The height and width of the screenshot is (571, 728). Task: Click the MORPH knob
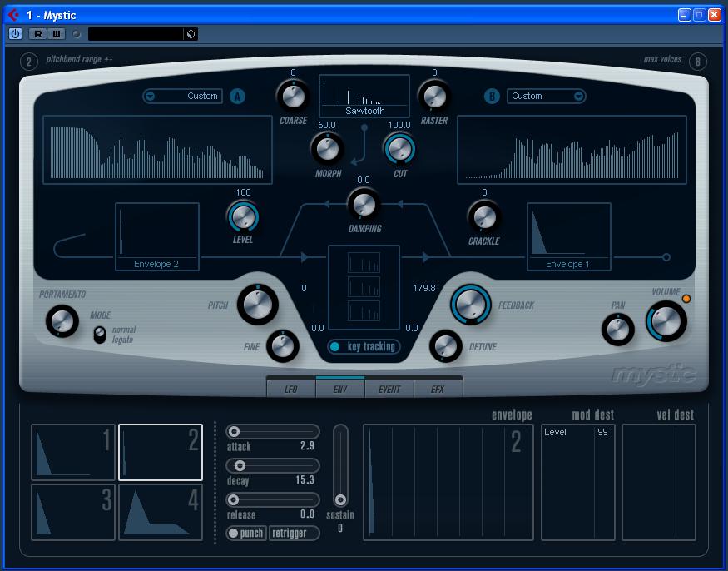tap(327, 149)
